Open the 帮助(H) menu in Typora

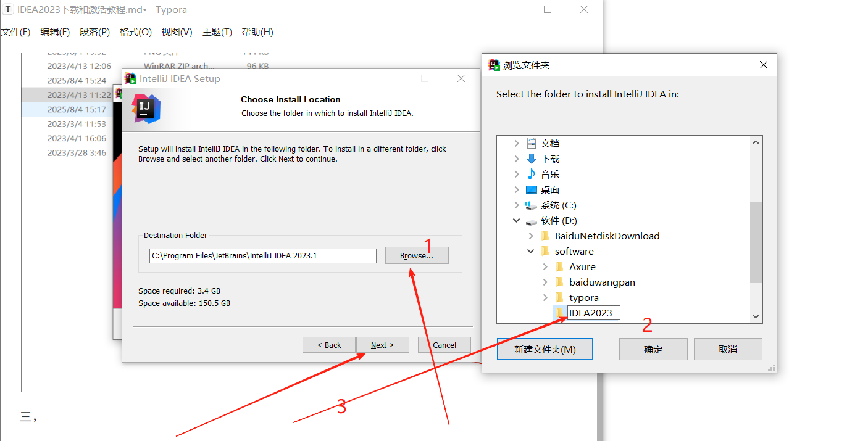click(257, 32)
